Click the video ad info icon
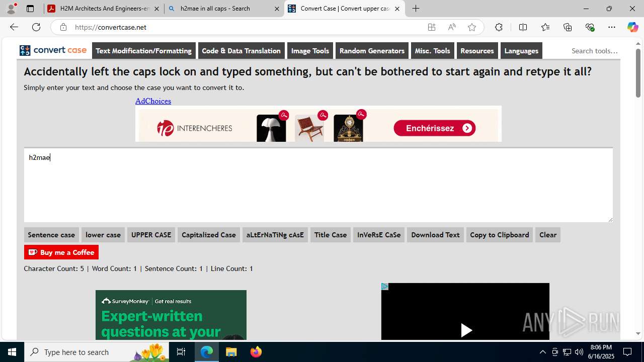644x362 pixels. coord(384,287)
